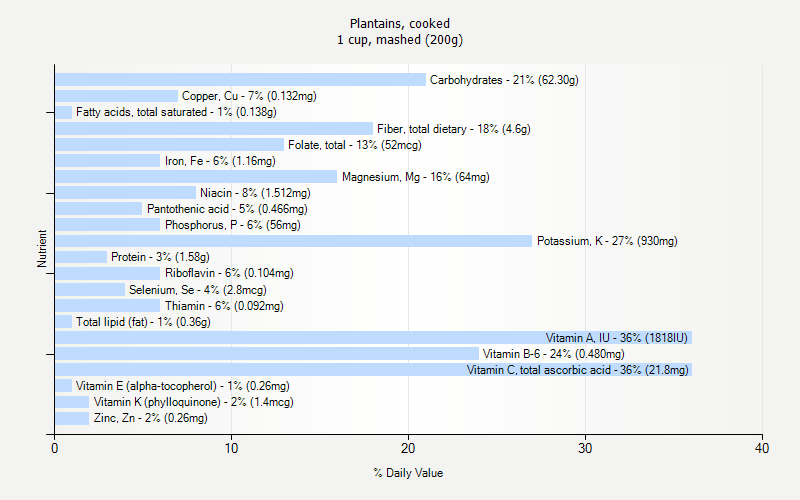The height and width of the screenshot is (500, 800).
Task: Select the Potassium, K bar
Action: pos(293,241)
